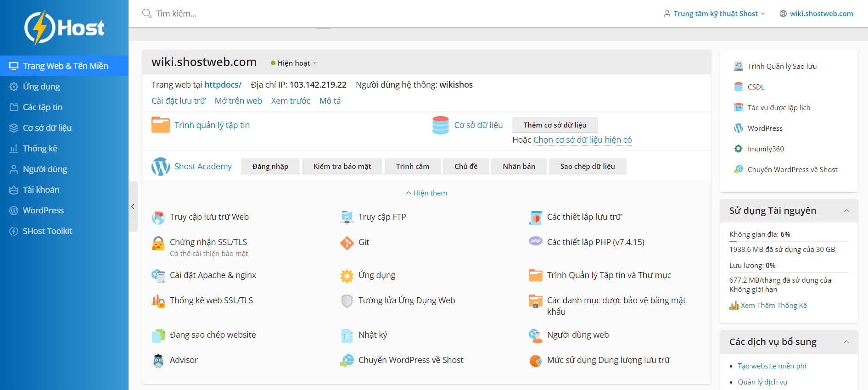This screenshot has height=390, width=868.
Task: Open httpdocs/ folder link
Action: (x=223, y=85)
